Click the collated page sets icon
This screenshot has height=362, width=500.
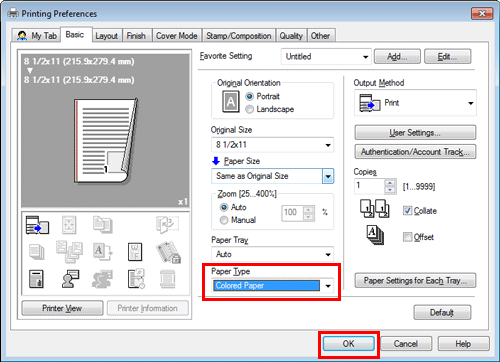pyautogui.click(x=375, y=209)
